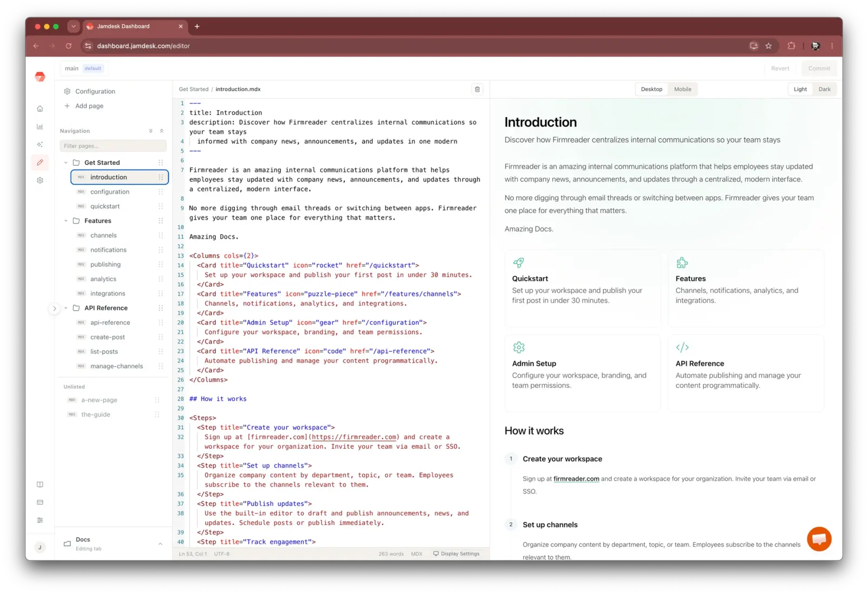Viewport: 868px width, 594px height.
Task: Select the Jamdesk Dashboard browser tab
Action: coord(135,26)
